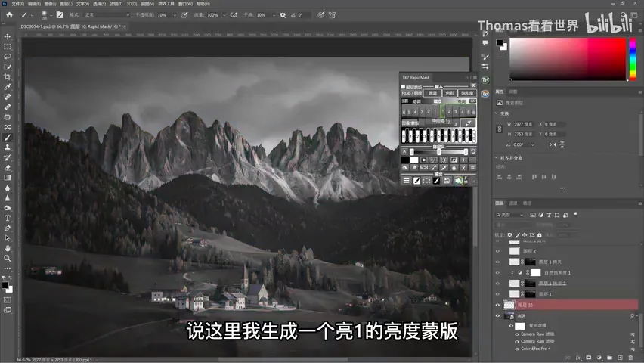Click the minus icon in RapidMask panel

pos(472,160)
